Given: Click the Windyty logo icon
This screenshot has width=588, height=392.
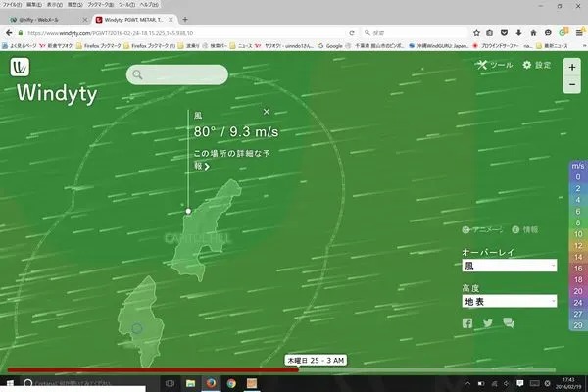Looking at the screenshot, I should coord(20,68).
